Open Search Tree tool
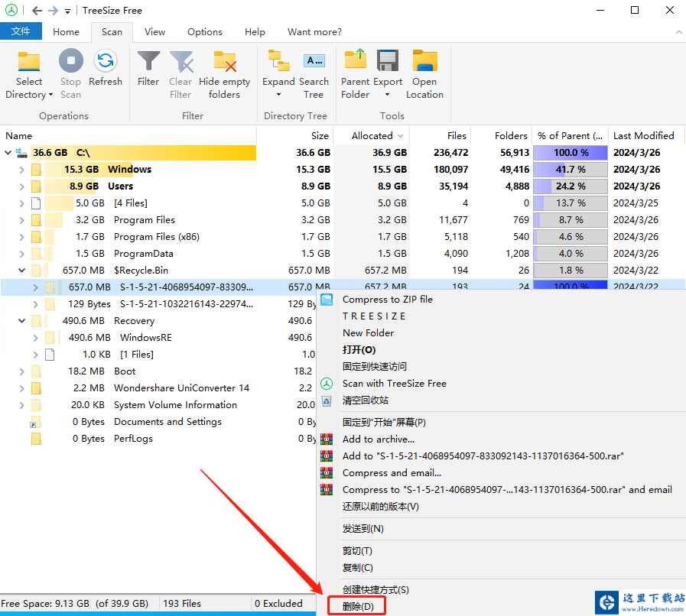The height and width of the screenshot is (616, 686). coord(314,75)
